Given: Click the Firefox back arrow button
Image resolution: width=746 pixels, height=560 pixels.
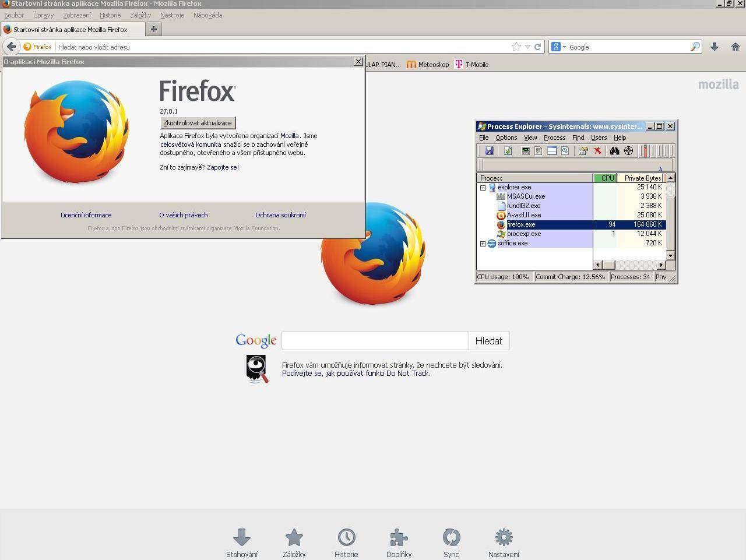Looking at the screenshot, I should click(11, 47).
